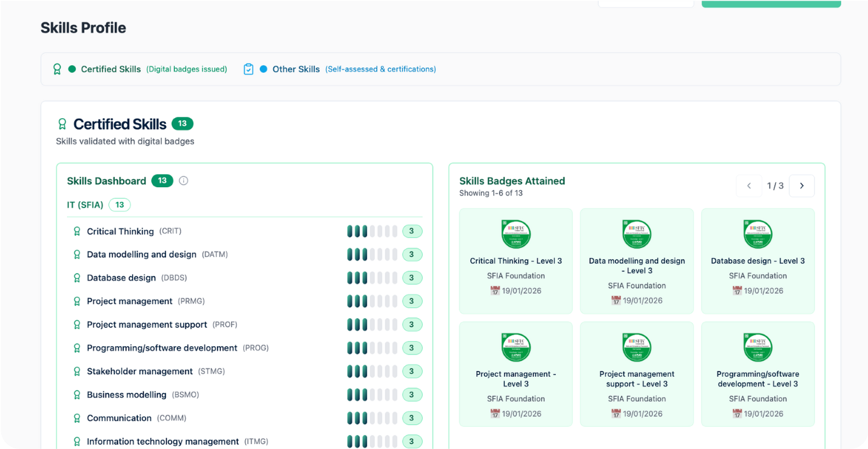
Task: Open Data modelling and design badge image
Action: click(x=637, y=234)
